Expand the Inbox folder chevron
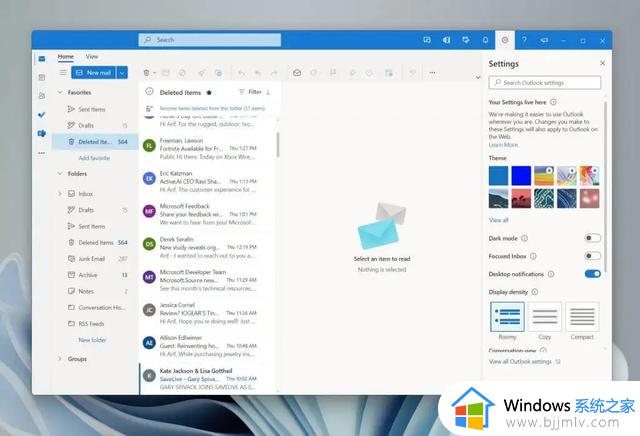The width and height of the screenshot is (640, 436). 60,194
